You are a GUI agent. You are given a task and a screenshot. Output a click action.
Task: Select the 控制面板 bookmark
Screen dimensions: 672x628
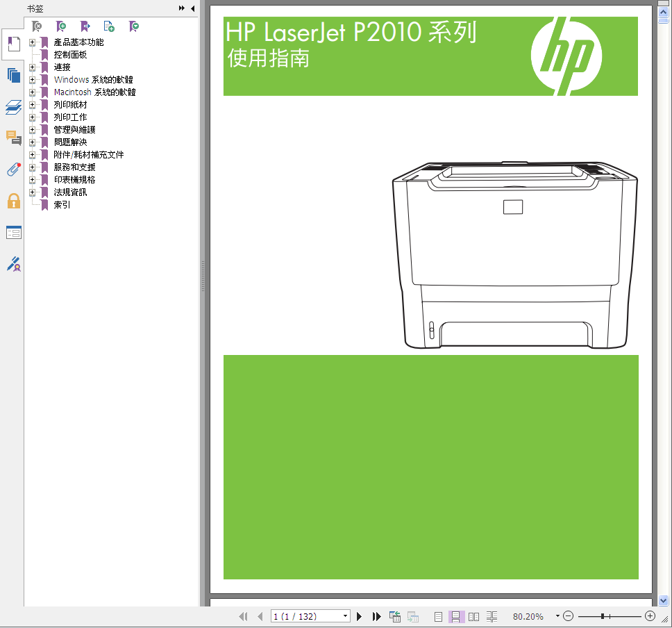(x=70, y=55)
